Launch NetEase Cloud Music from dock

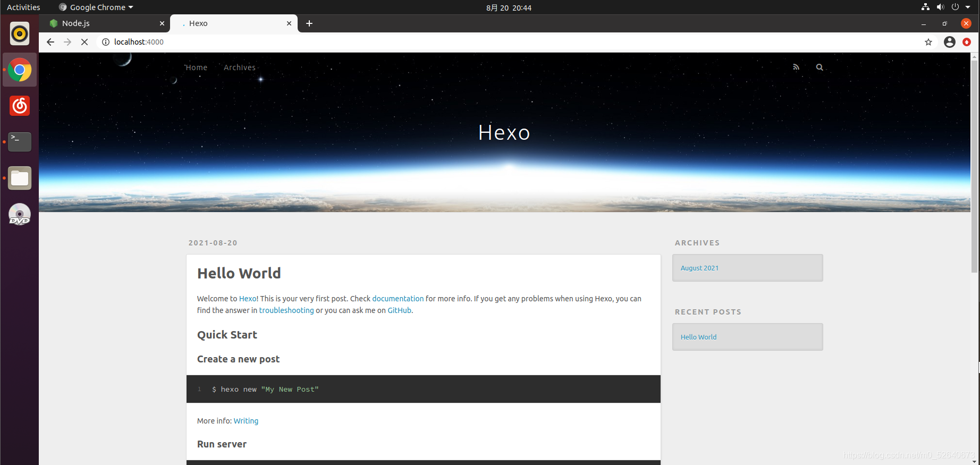point(20,106)
